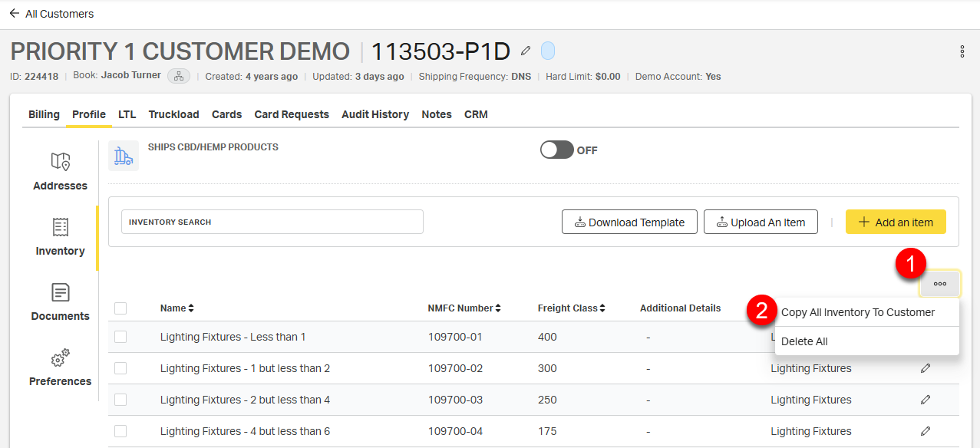Click the hierarchy icon next to Jacob Turner
This screenshot has height=448, width=980.
[179, 76]
